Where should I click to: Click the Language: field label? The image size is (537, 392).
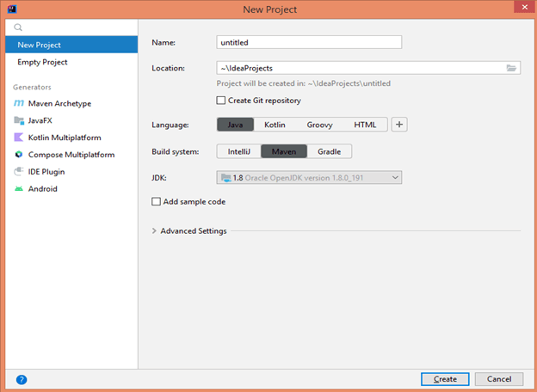pyautogui.click(x=170, y=125)
